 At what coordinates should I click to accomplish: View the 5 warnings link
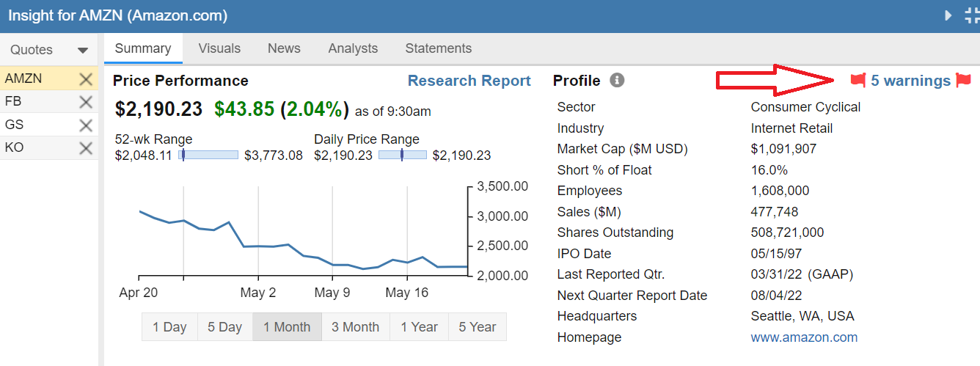pos(911,81)
